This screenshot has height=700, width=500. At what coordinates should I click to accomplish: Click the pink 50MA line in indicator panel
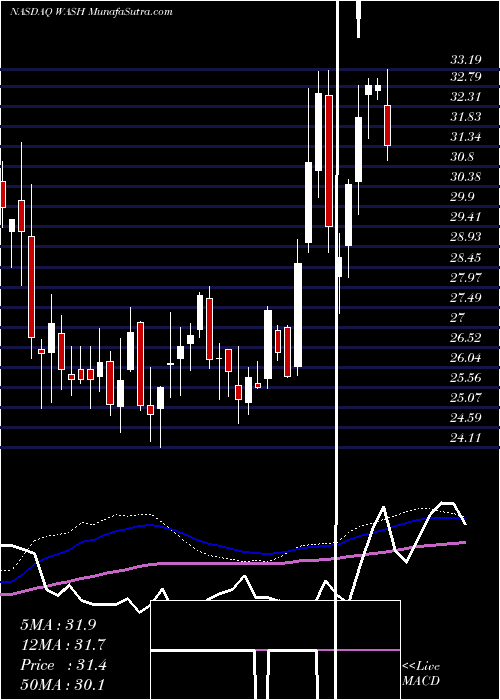pyautogui.click(x=233, y=564)
